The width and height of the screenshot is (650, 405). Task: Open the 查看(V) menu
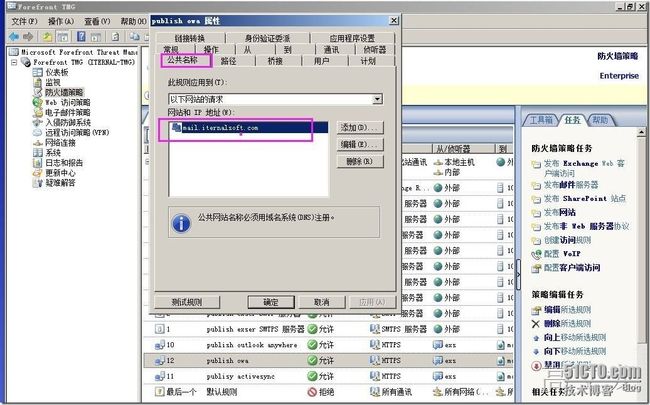click(97, 22)
